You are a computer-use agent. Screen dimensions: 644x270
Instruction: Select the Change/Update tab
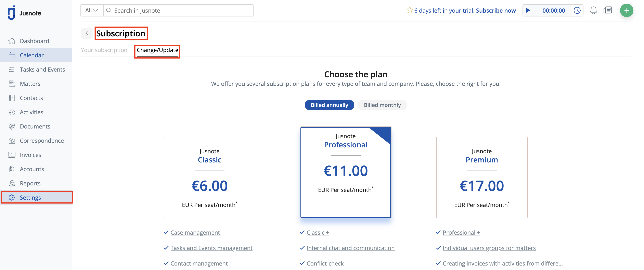[x=157, y=50]
